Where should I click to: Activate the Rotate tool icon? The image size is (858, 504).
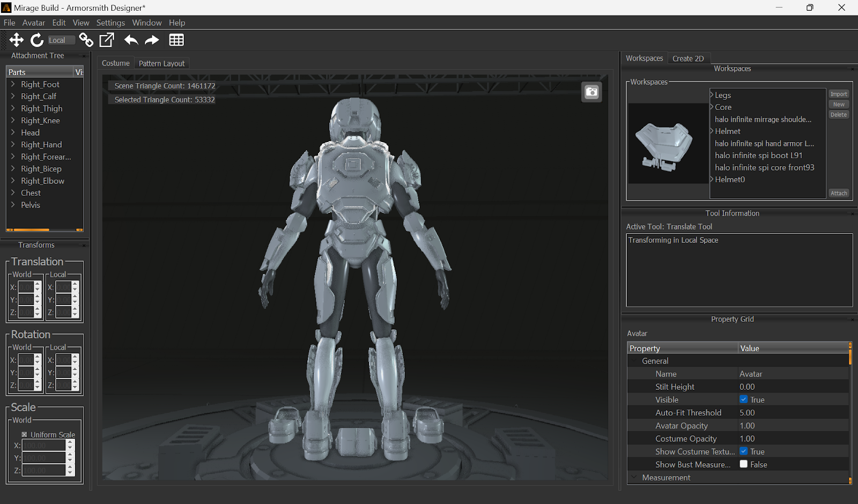pos(36,40)
